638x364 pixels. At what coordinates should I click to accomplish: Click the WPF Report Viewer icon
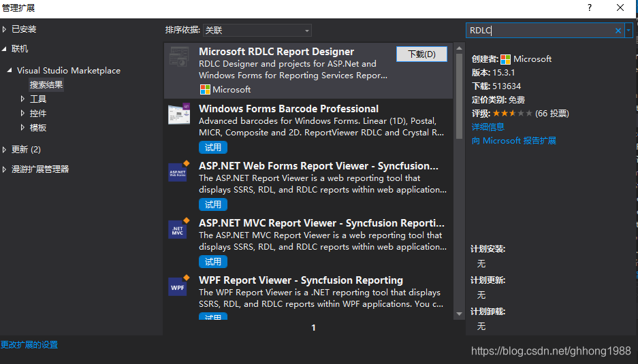179,286
